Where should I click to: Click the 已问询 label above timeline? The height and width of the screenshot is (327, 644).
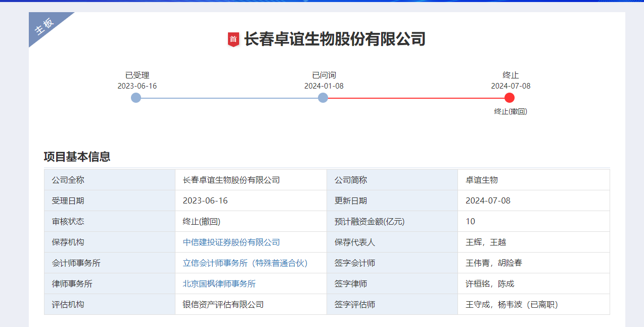point(324,75)
